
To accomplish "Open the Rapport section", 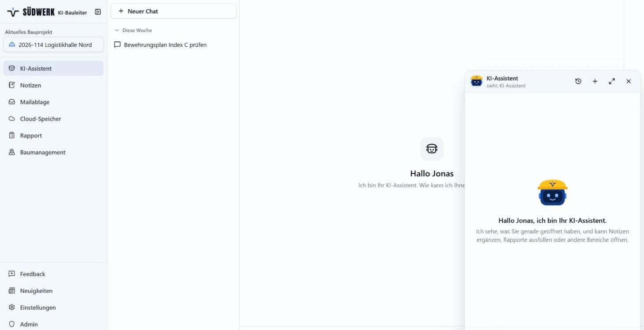I will (x=53, y=135).
